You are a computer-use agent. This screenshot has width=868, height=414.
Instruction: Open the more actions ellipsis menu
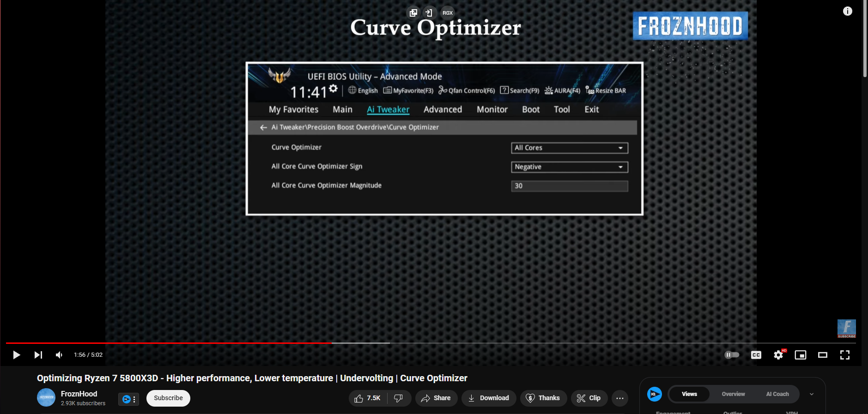coord(620,398)
